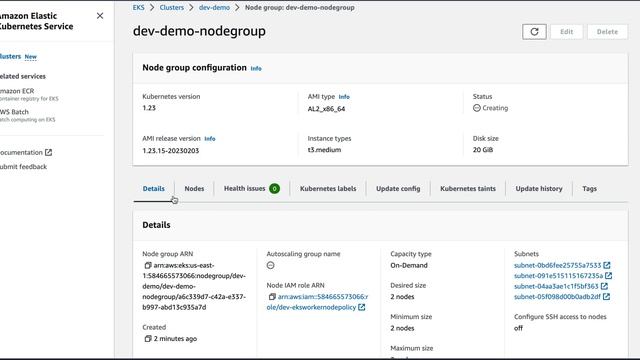Viewport: 640px width, 360px height.
Task: Go to Clusters breadcrumb link
Action: [x=171, y=7]
